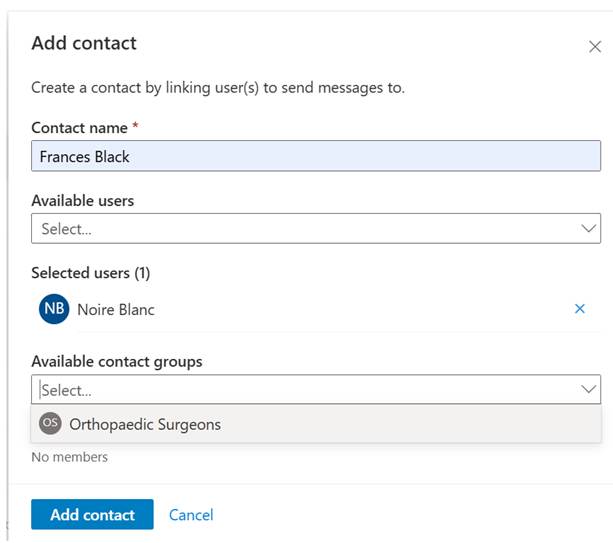Click the No members text
This screenshot has width=613, height=543.
coord(70,457)
